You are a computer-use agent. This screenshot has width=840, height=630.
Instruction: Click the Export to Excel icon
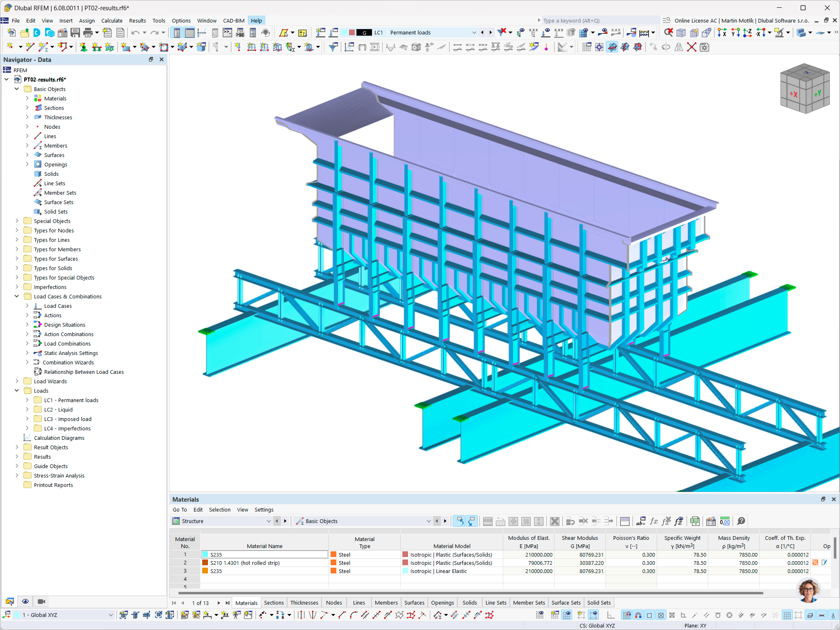pos(694,521)
